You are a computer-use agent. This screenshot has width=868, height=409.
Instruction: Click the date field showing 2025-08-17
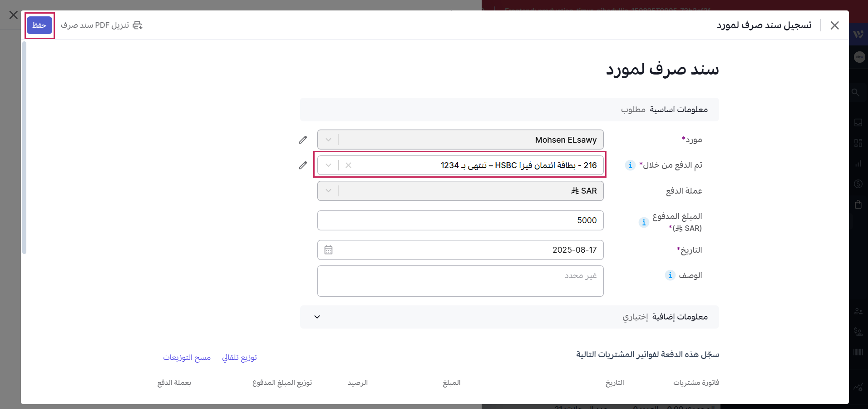468,250
